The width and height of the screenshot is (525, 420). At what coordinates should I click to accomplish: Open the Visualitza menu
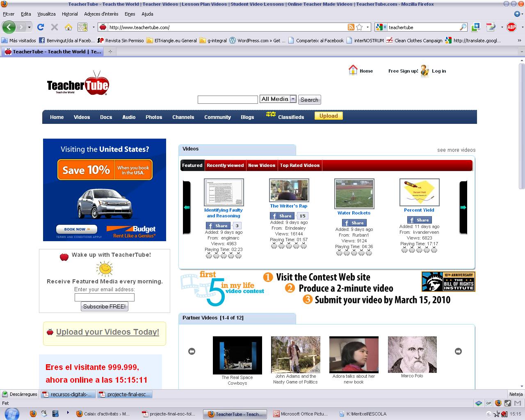tap(46, 14)
